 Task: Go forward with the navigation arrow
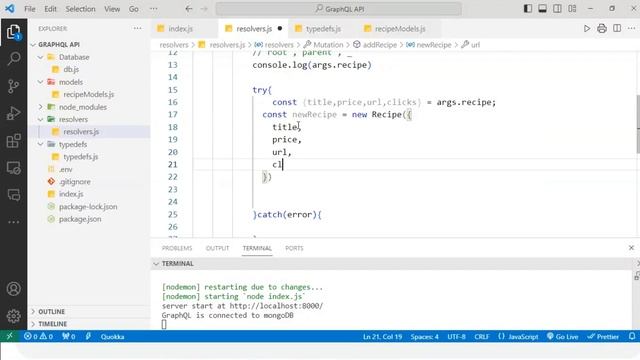pos(204,9)
